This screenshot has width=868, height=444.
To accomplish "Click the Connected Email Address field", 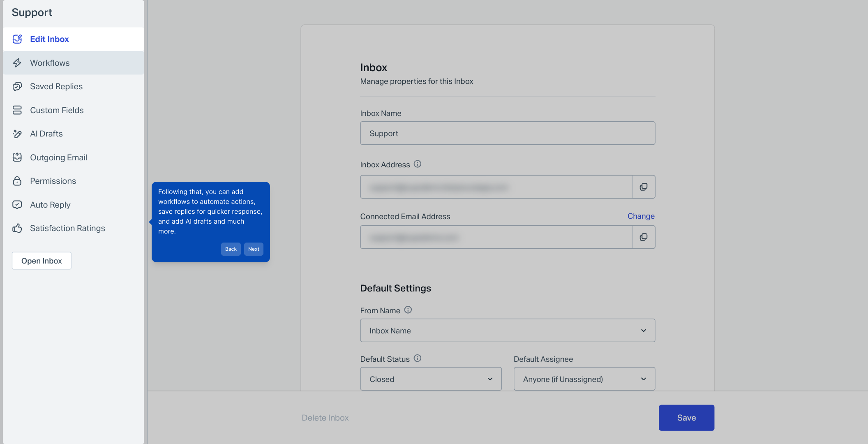I will coord(496,237).
